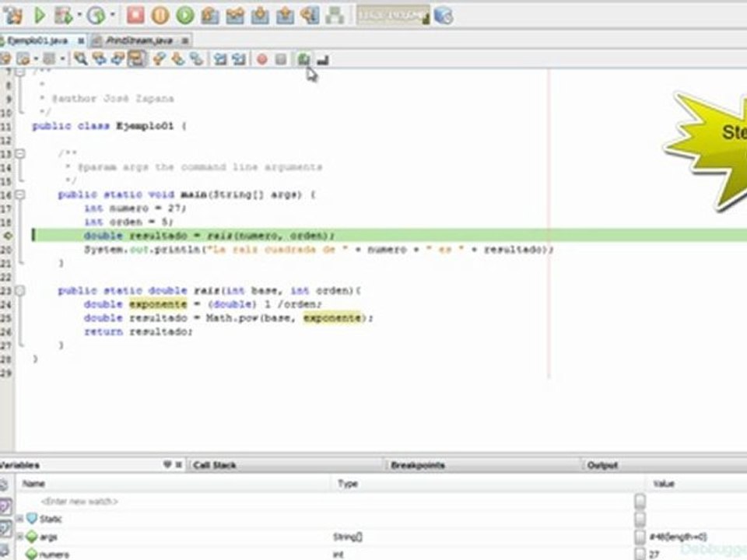This screenshot has height=560, width=747.
Task: Open the Profile Project dropdown arrow
Action: pos(113,16)
